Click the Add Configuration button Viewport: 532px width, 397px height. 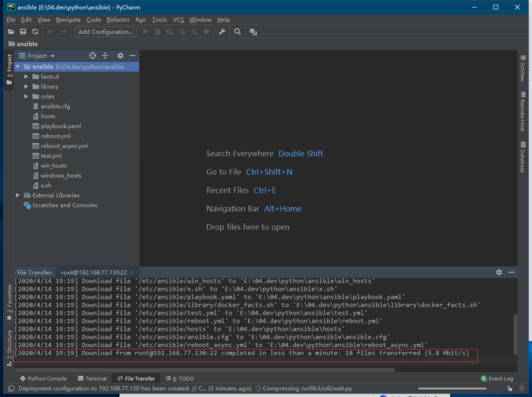tap(105, 32)
